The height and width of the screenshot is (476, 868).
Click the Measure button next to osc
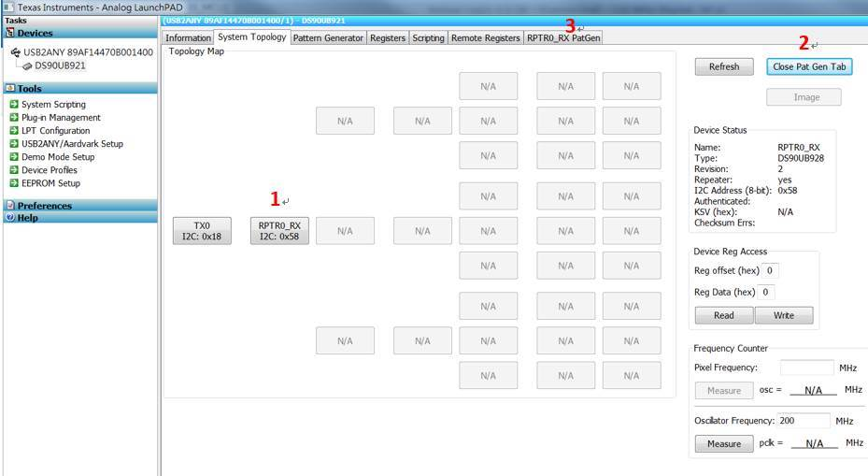click(724, 391)
